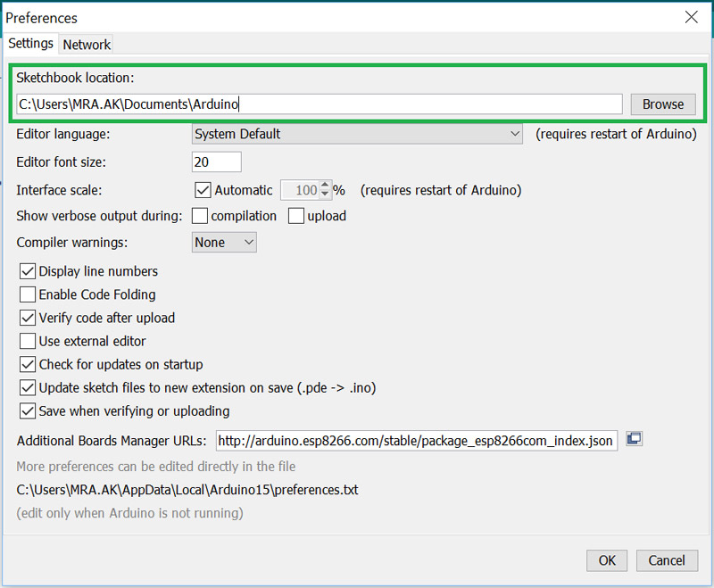Click the Cancel button
Image resolution: width=714 pixels, height=588 pixels.
pos(667,560)
